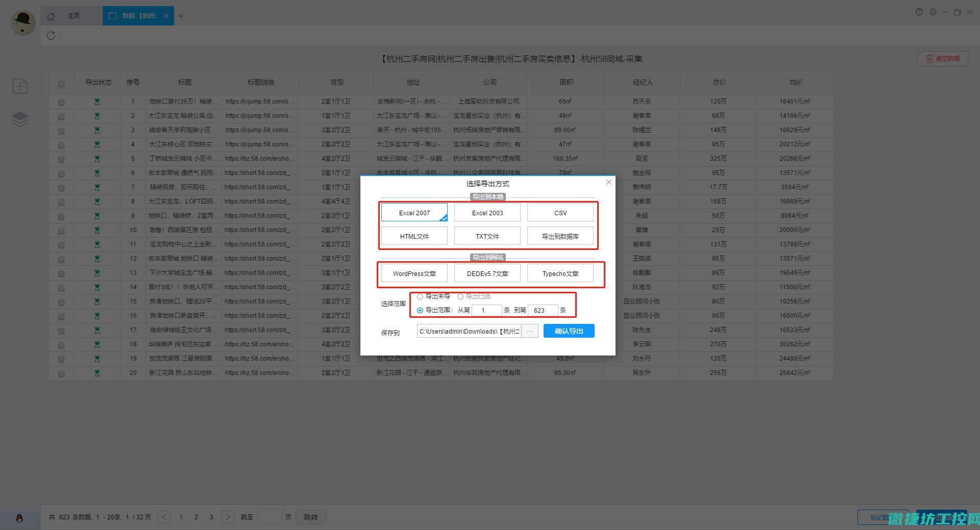Image resolution: width=980 pixels, height=530 pixels.
Task: Switch to the 数据-【杭州 tab
Action: 138,16
